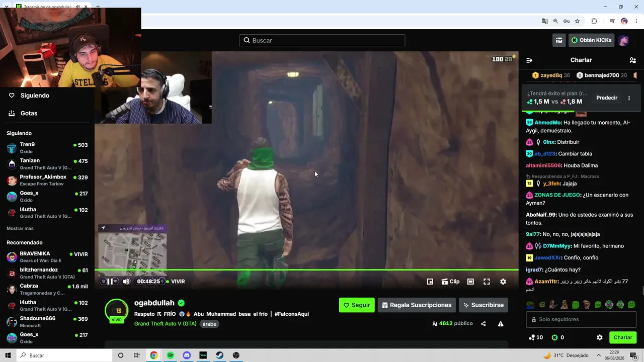
Task: Collapse the chat panel with the arrow icon
Action: coord(529,60)
